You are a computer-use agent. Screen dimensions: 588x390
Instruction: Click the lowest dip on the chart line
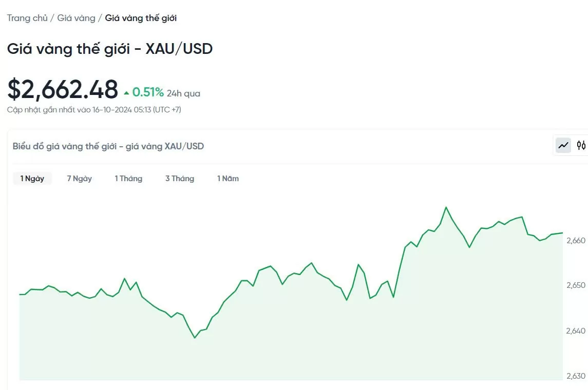tap(195, 338)
